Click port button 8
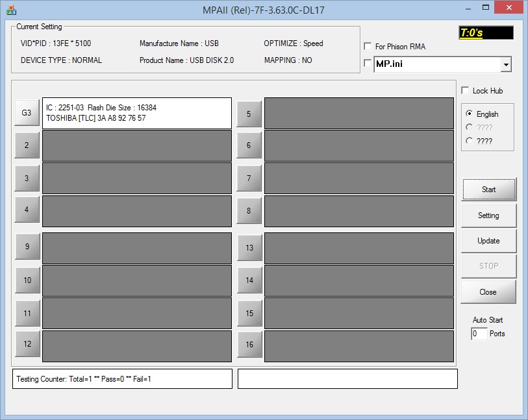 [249, 211]
